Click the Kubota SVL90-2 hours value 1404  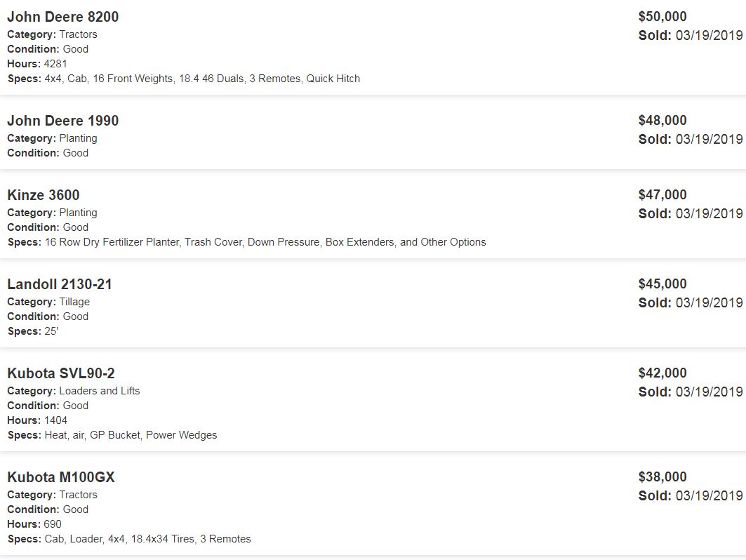pos(56,420)
